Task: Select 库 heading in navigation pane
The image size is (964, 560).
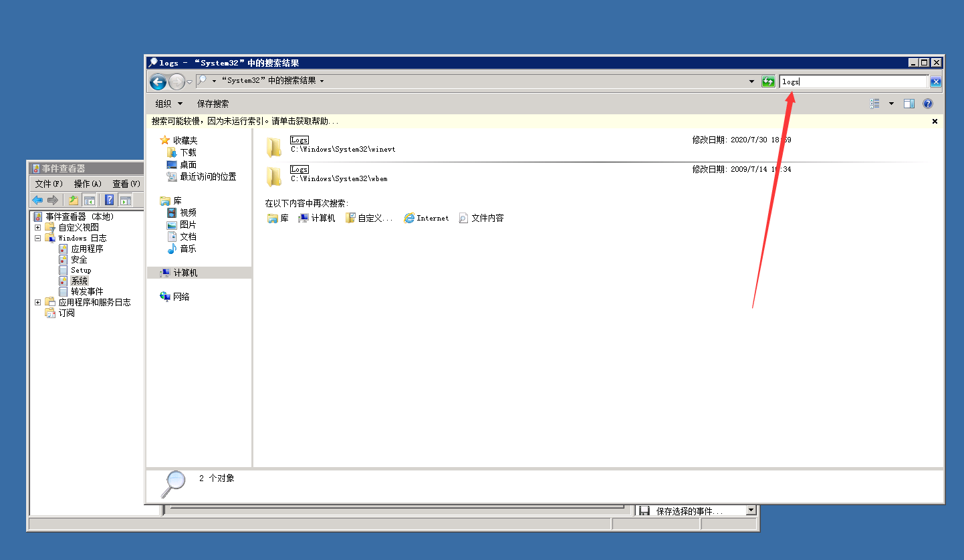Action: coord(171,200)
